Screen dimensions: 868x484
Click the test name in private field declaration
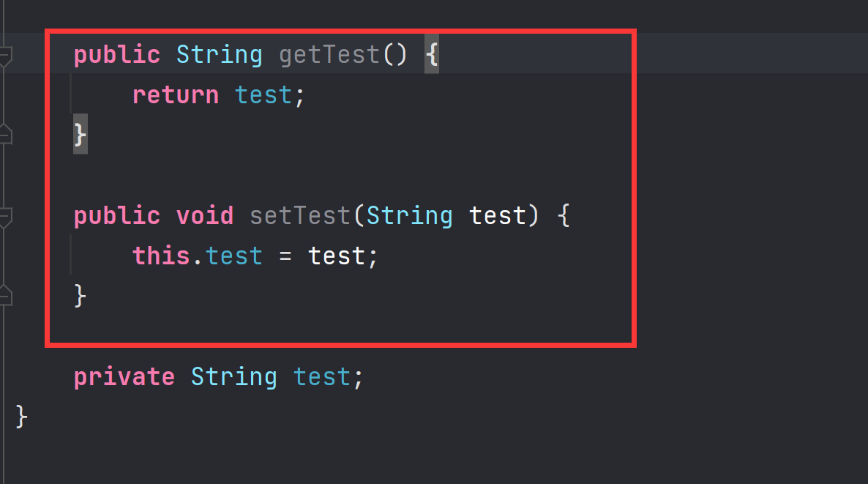point(321,377)
